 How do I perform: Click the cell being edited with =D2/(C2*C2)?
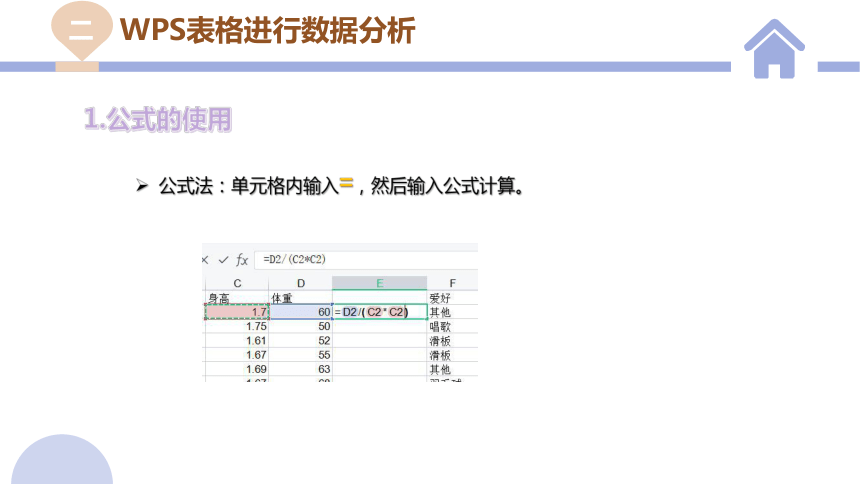[380, 312]
